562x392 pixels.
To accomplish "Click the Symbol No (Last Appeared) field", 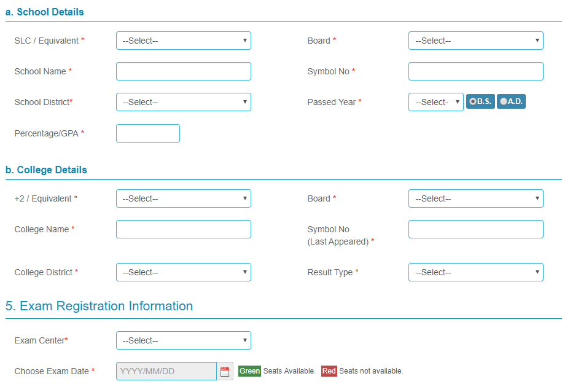I will click(x=475, y=229).
